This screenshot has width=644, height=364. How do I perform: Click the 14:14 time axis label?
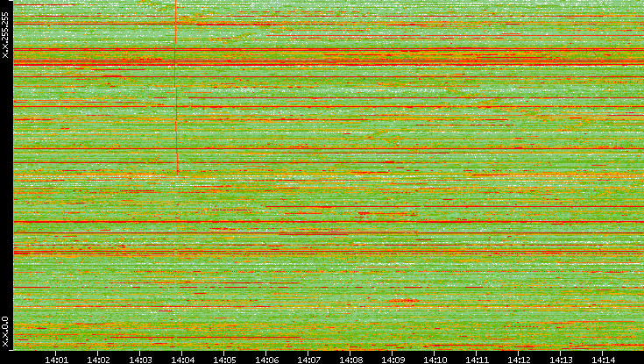pos(603,360)
